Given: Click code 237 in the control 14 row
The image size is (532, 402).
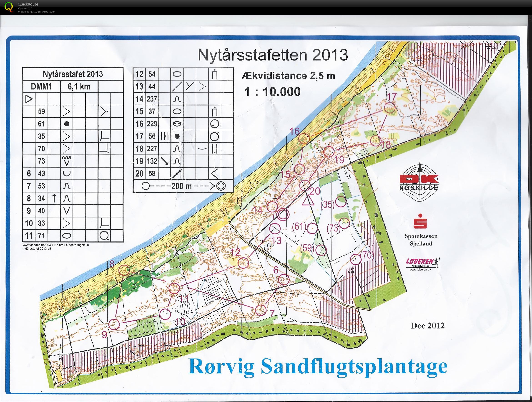Looking at the screenshot, I should [x=152, y=99].
